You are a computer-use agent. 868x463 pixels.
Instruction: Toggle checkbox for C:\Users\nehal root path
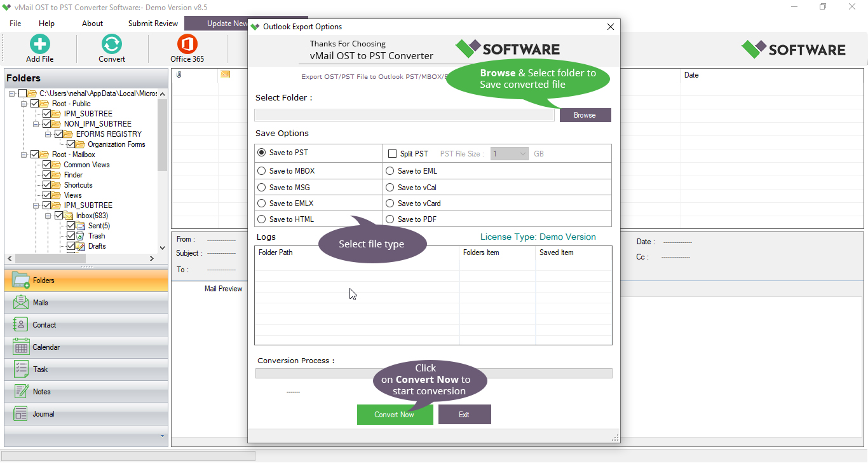(x=23, y=93)
